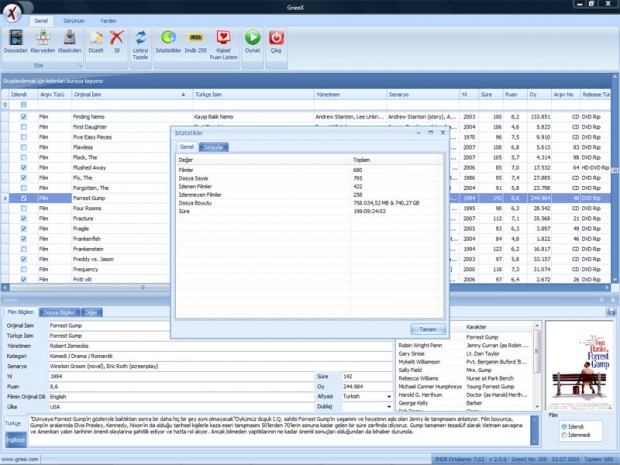The height and width of the screenshot is (465, 620).
Task: Click the Düzelt edit icon
Action: coord(96,42)
